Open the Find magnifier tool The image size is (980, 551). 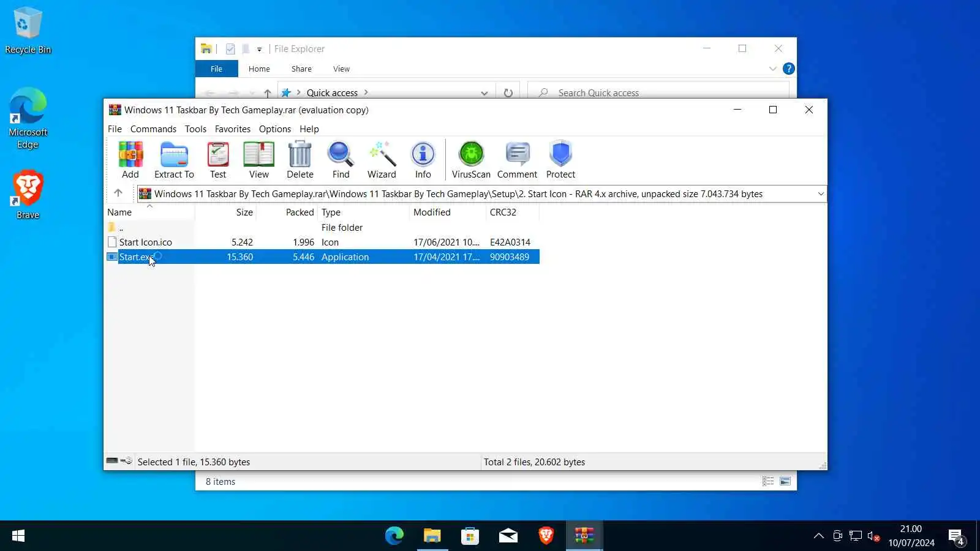click(341, 160)
